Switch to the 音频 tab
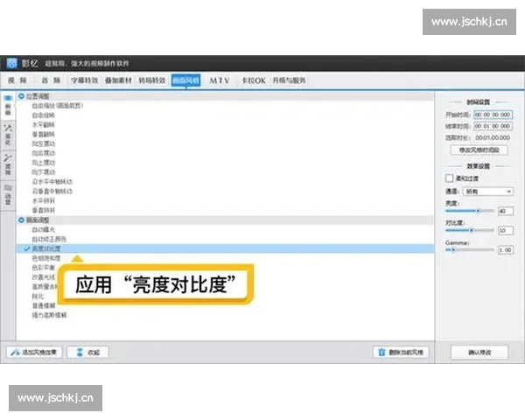 click(x=51, y=80)
